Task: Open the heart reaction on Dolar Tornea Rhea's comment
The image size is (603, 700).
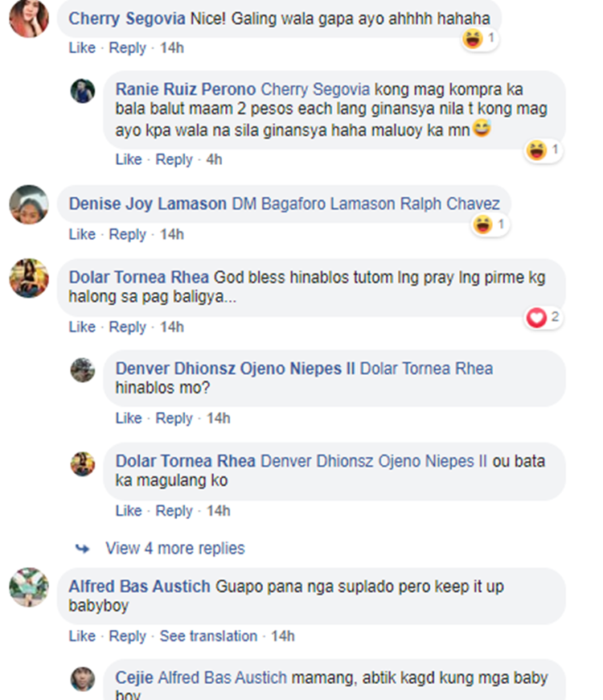Action: tap(544, 317)
